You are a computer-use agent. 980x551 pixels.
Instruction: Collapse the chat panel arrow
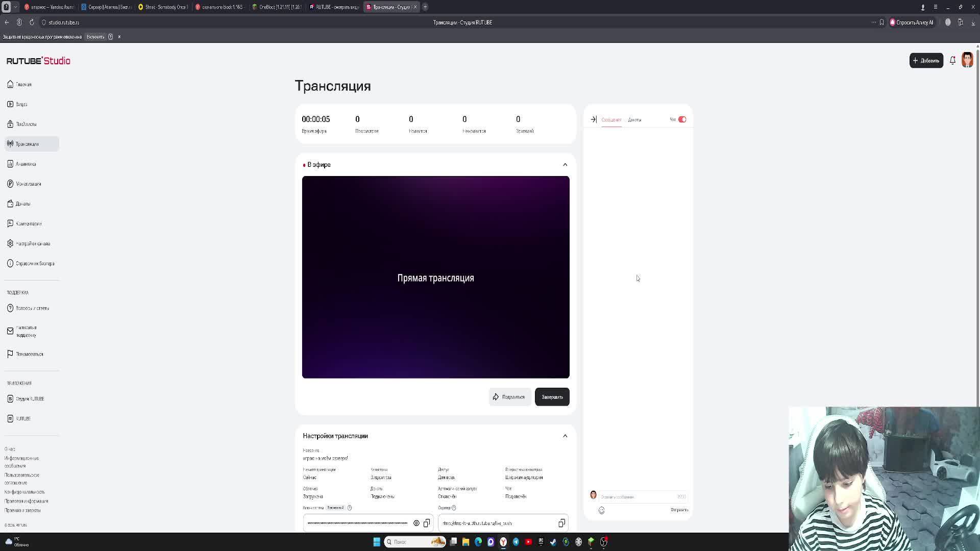coord(594,119)
